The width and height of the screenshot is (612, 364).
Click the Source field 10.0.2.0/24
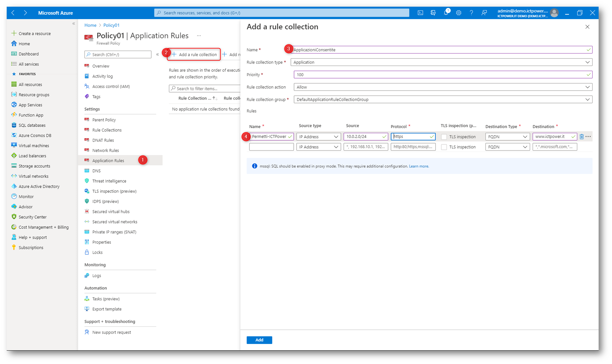point(366,137)
